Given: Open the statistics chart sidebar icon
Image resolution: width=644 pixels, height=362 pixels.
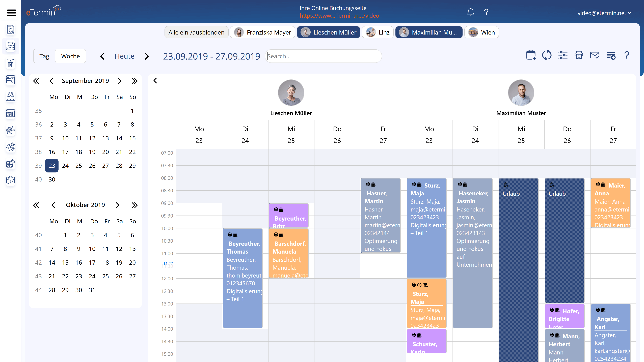Looking at the screenshot, I should [x=11, y=113].
